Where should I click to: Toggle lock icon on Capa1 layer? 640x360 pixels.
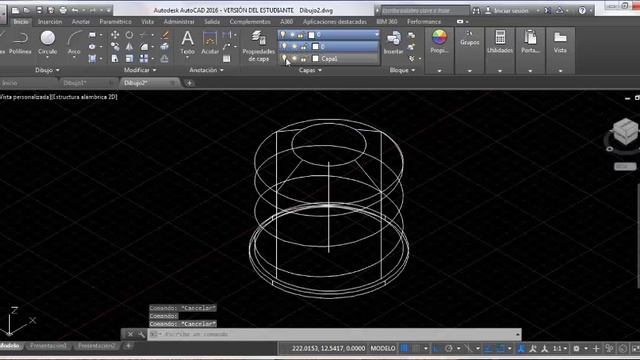[x=304, y=59]
